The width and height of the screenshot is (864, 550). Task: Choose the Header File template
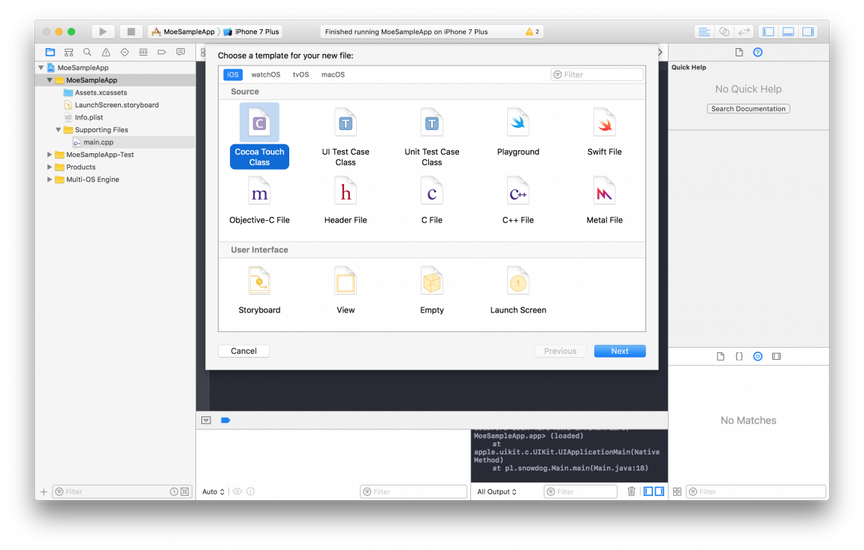tap(345, 200)
